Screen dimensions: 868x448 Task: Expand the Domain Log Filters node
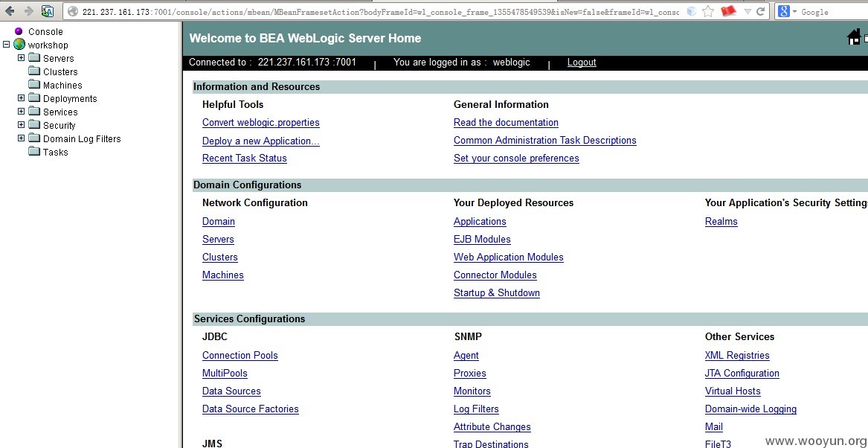click(21, 138)
